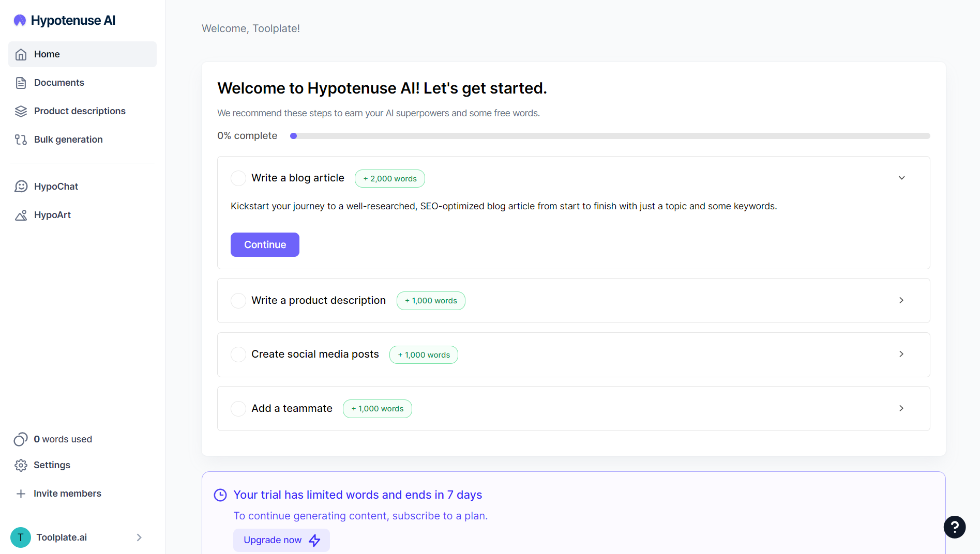Click Invite members label

pos(67,494)
